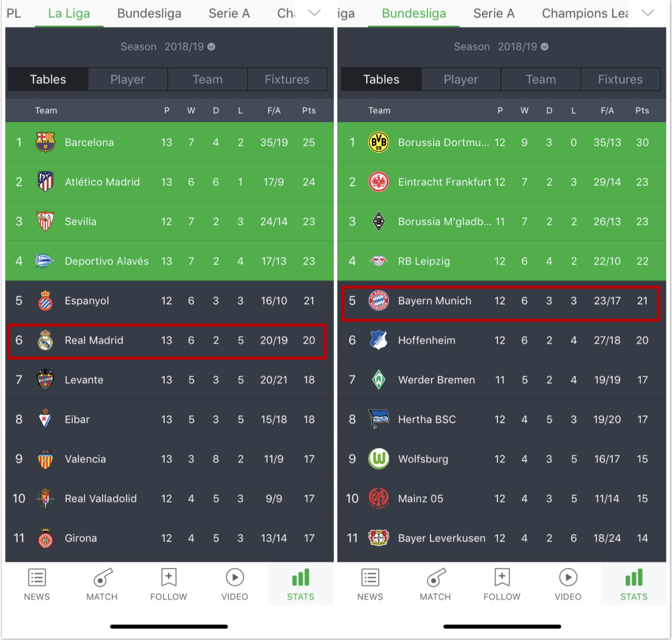The height and width of the screenshot is (640, 672).
Task: Expand league list chevron on left screen
Action: (315, 13)
